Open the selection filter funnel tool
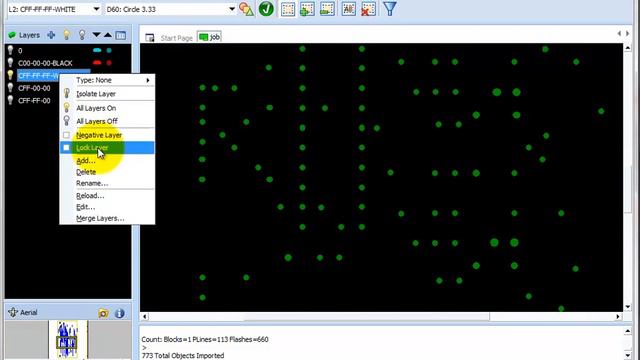The width and height of the screenshot is (640, 360). [390, 9]
